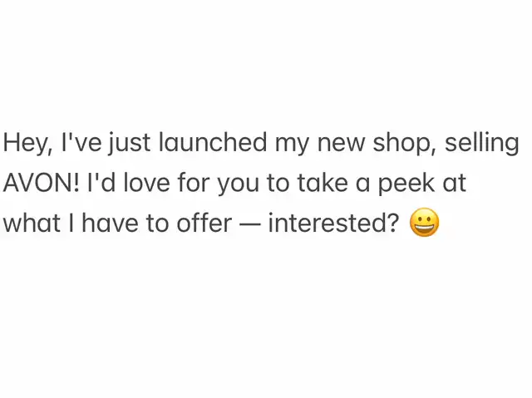Click the word "offer"
The height and width of the screenshot is (398, 532).
[204, 223]
